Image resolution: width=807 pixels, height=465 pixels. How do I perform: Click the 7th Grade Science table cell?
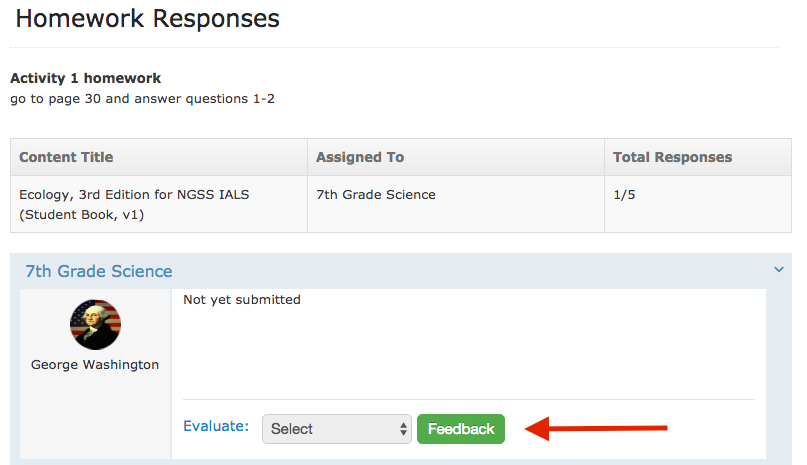click(x=376, y=195)
